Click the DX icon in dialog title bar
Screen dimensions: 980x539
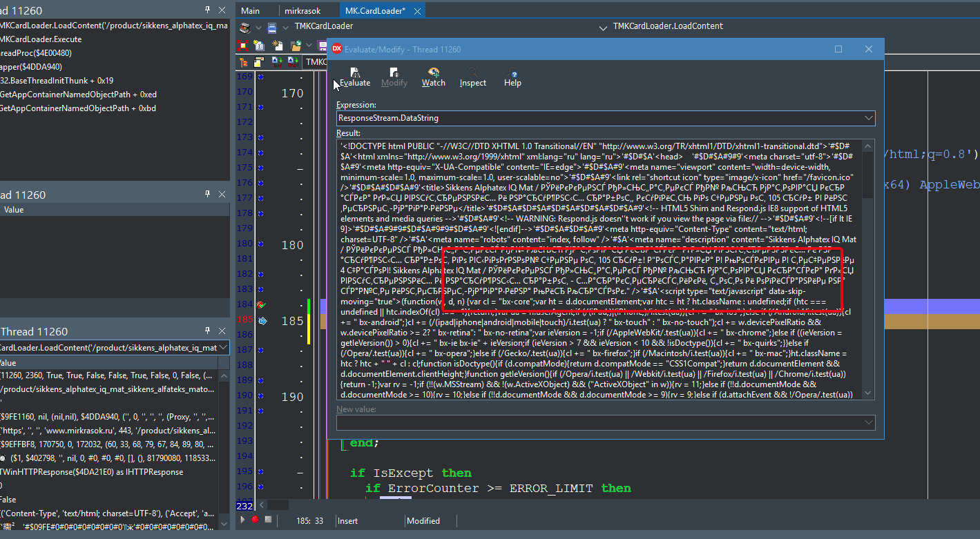point(336,49)
